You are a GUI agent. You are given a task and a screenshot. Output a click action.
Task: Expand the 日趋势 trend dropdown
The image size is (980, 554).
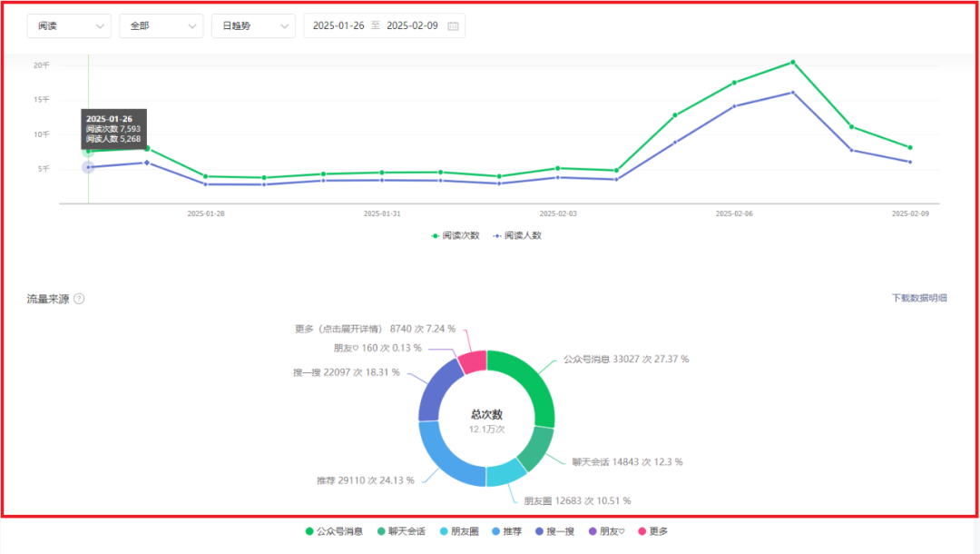pos(253,26)
